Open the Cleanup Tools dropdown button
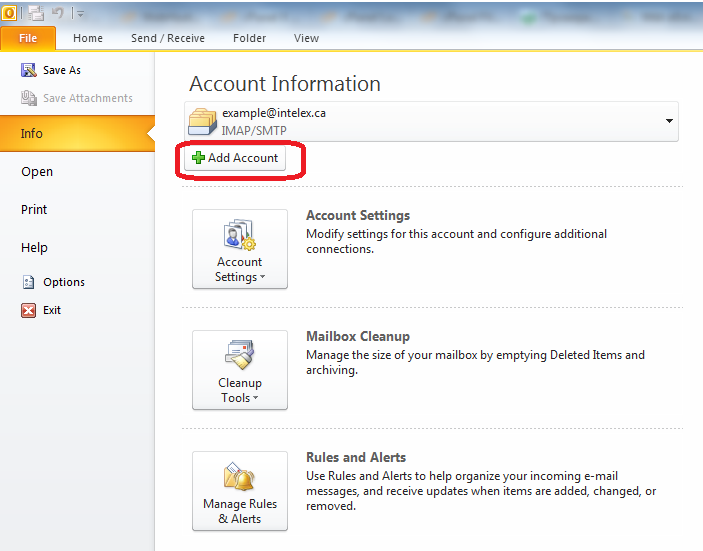 click(x=240, y=370)
